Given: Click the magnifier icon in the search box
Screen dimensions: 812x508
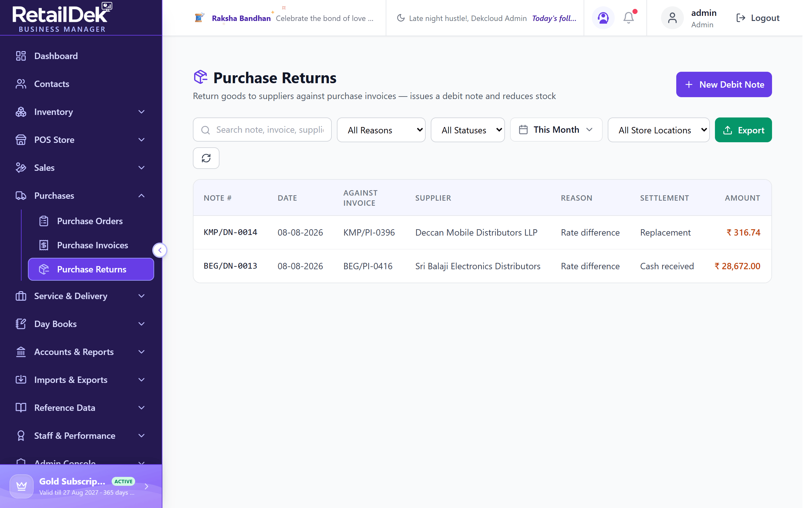Looking at the screenshot, I should pos(206,130).
